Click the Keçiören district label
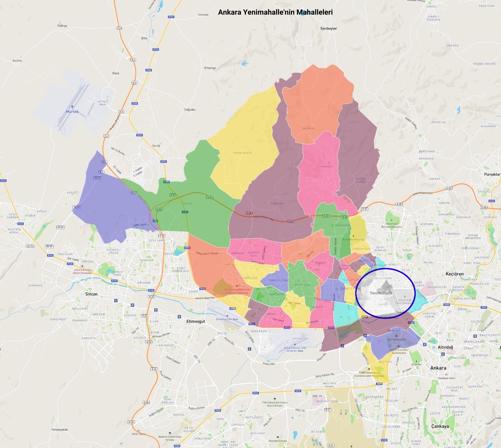The image size is (501, 448). point(455,274)
